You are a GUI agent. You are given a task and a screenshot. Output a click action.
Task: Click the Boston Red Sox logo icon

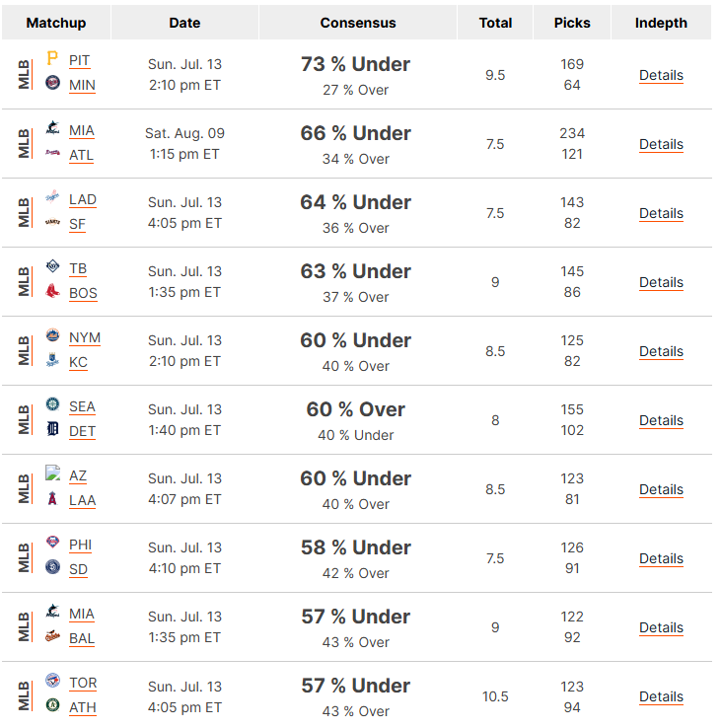(52, 291)
